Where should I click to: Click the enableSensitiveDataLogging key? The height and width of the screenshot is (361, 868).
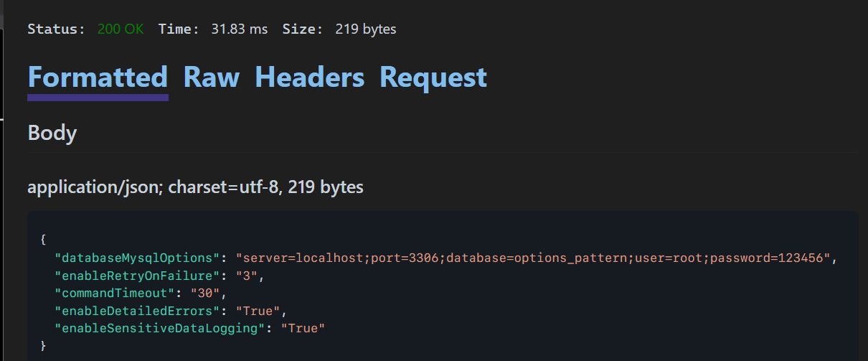click(158, 329)
